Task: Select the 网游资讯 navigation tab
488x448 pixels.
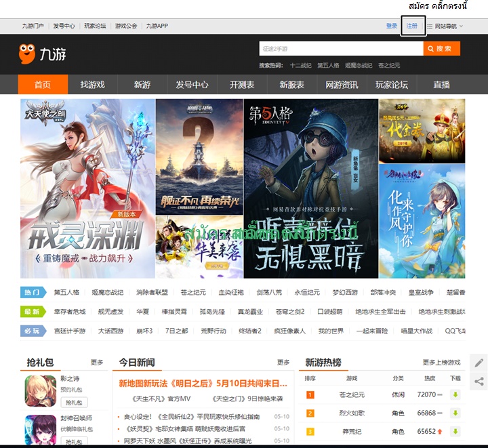Action: [x=342, y=84]
